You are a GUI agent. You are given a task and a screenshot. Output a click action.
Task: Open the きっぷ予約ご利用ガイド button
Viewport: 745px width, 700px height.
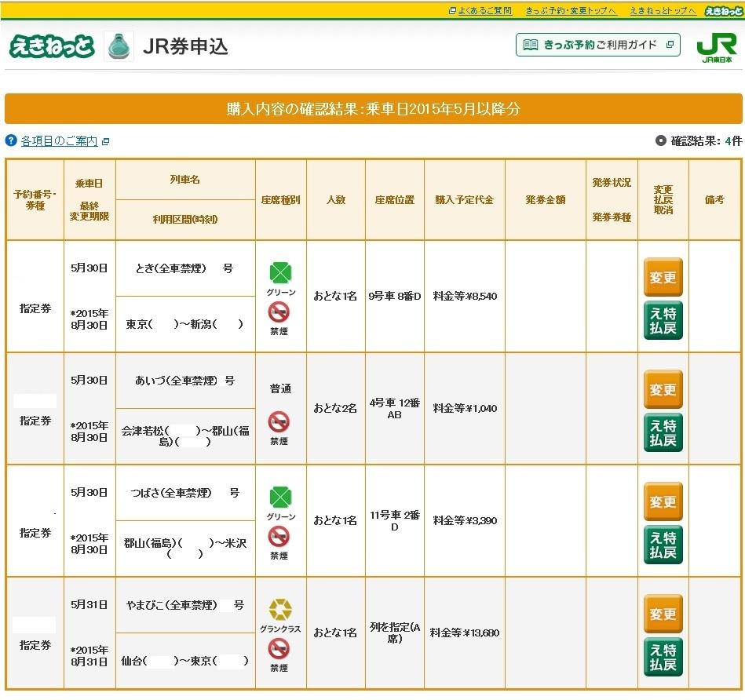click(598, 45)
